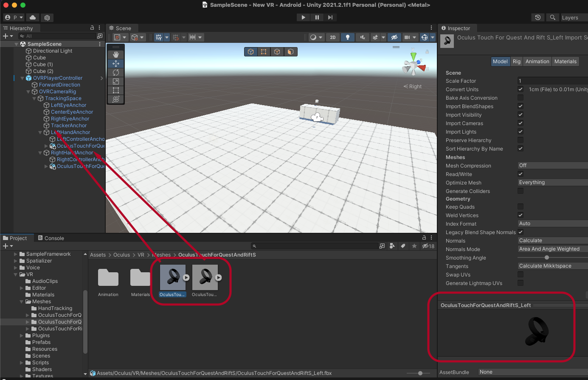The width and height of the screenshot is (588, 380).
Task: Choose Object selection mode in scene overlay
Action: coord(251,52)
